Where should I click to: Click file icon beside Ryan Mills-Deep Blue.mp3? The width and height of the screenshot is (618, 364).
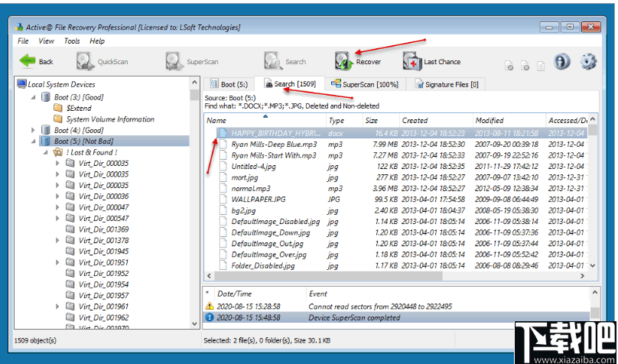tap(223, 145)
